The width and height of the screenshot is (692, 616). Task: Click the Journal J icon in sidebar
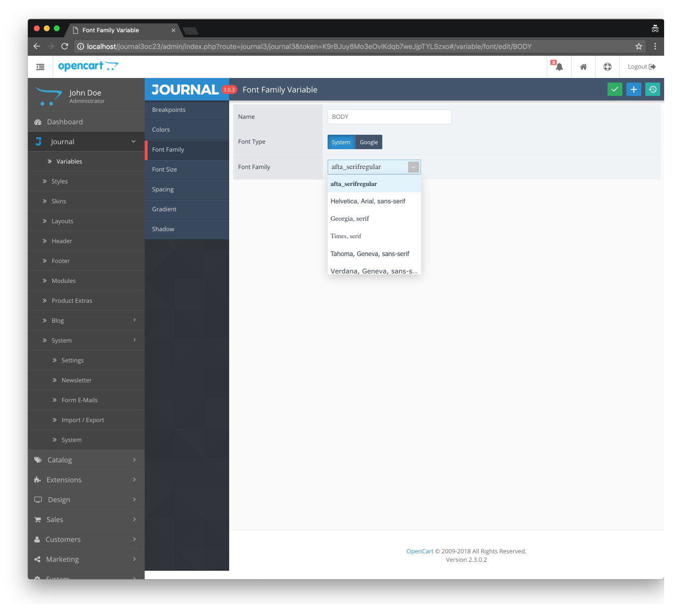click(x=38, y=142)
